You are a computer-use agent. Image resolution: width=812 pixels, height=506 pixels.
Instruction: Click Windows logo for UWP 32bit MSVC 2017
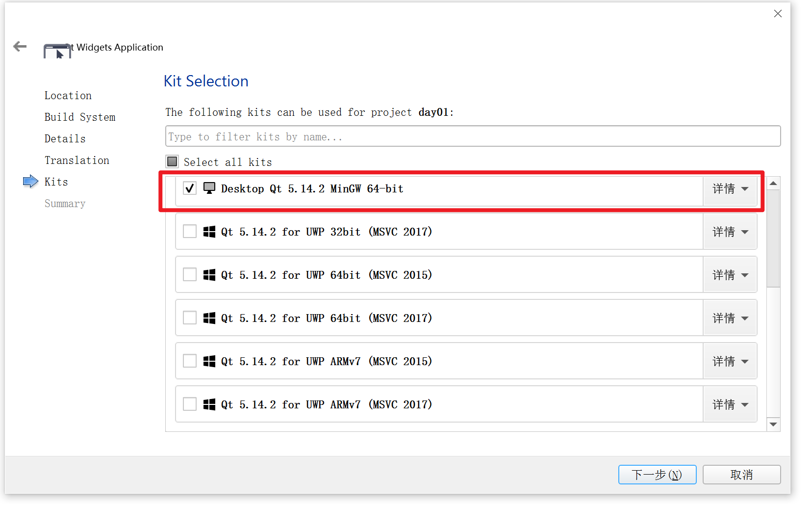pyautogui.click(x=209, y=232)
